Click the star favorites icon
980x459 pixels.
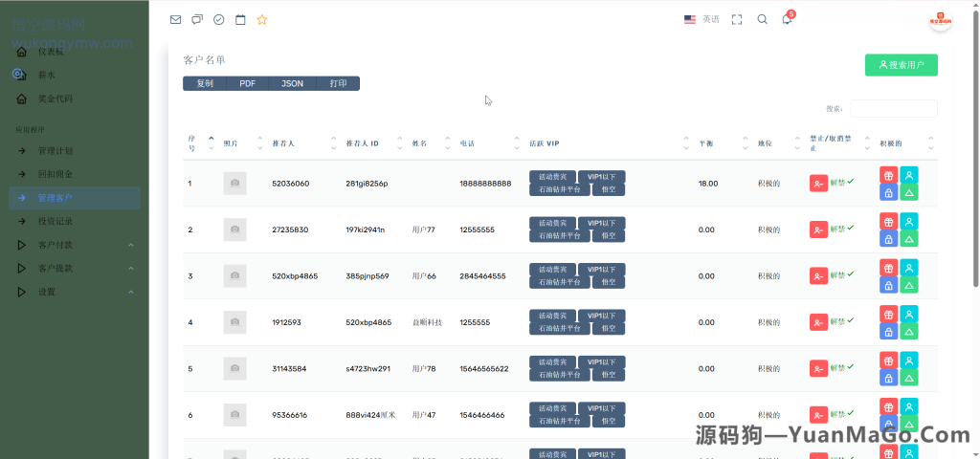pyautogui.click(x=262, y=20)
